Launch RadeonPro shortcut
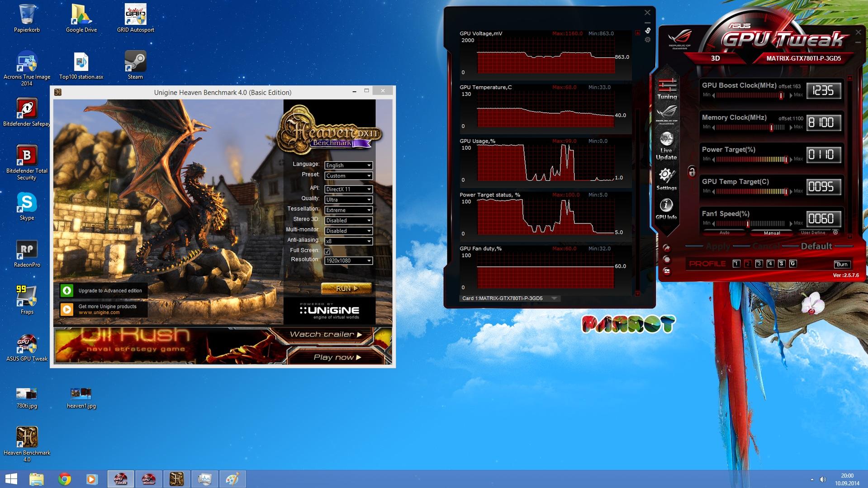The height and width of the screenshot is (488, 868). pyautogui.click(x=27, y=254)
